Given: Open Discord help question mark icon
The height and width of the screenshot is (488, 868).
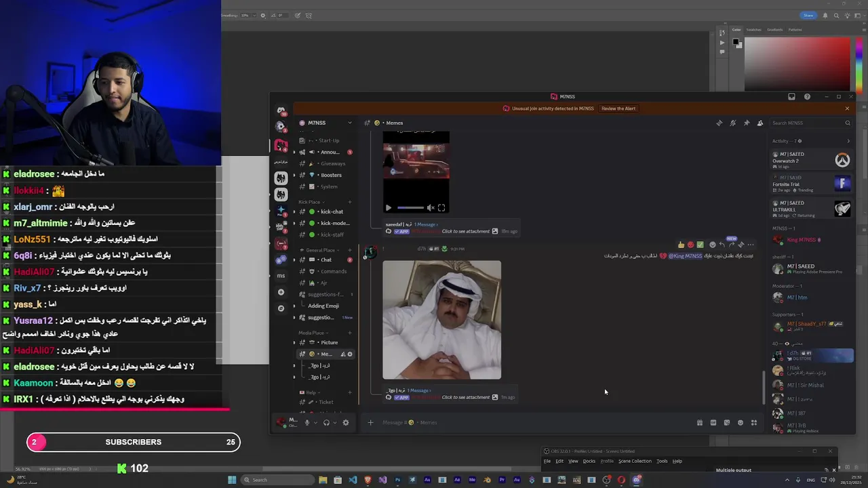Looking at the screenshot, I should (807, 97).
